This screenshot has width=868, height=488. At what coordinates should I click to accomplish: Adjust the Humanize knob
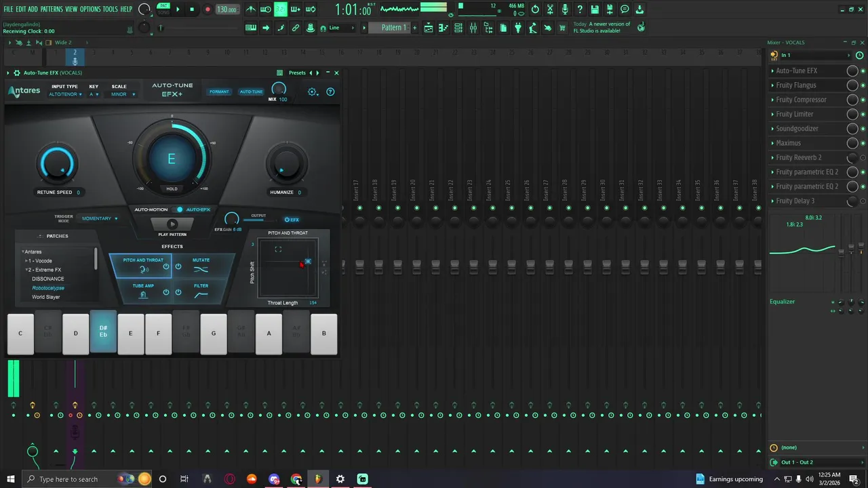(286, 164)
